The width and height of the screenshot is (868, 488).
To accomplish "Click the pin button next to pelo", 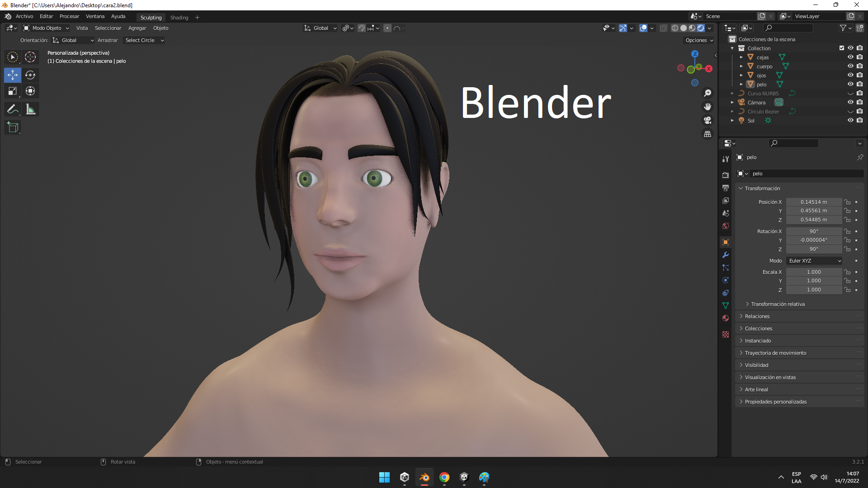I will pyautogui.click(x=860, y=157).
